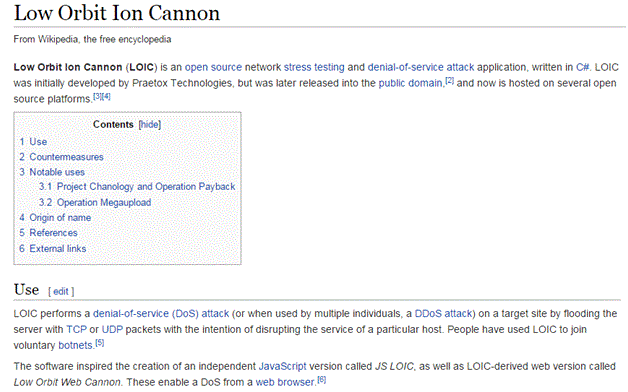Go to section 6 External links
This screenshot has height=392, width=628.
coord(52,249)
